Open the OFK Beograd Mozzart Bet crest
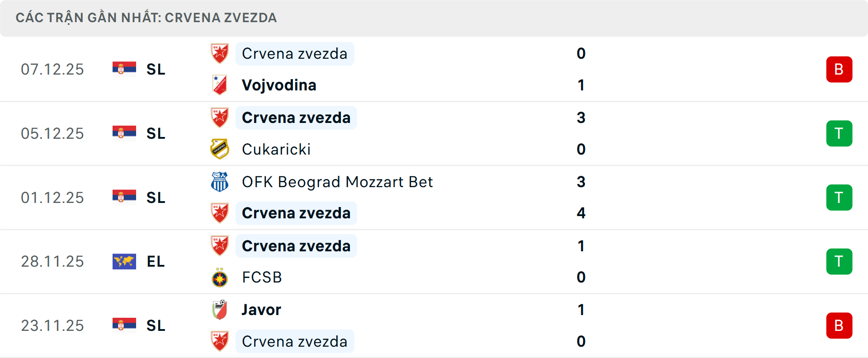 click(x=220, y=182)
